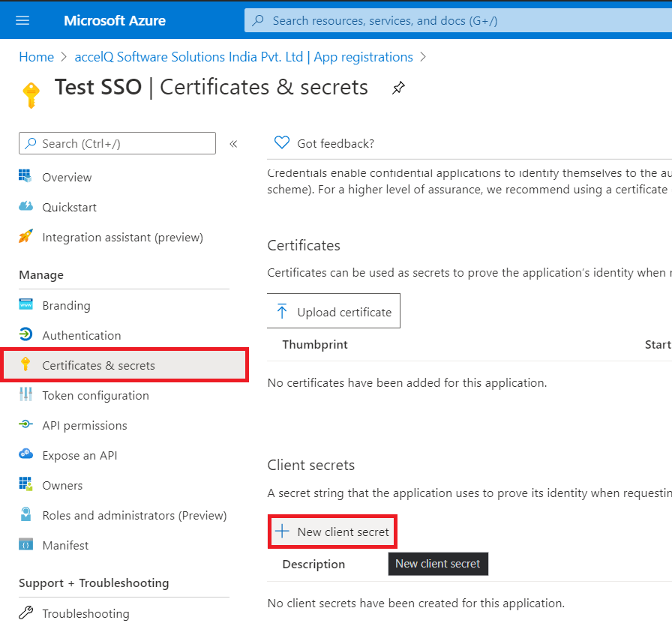Click the Quickstart cloud icon

tap(25, 206)
